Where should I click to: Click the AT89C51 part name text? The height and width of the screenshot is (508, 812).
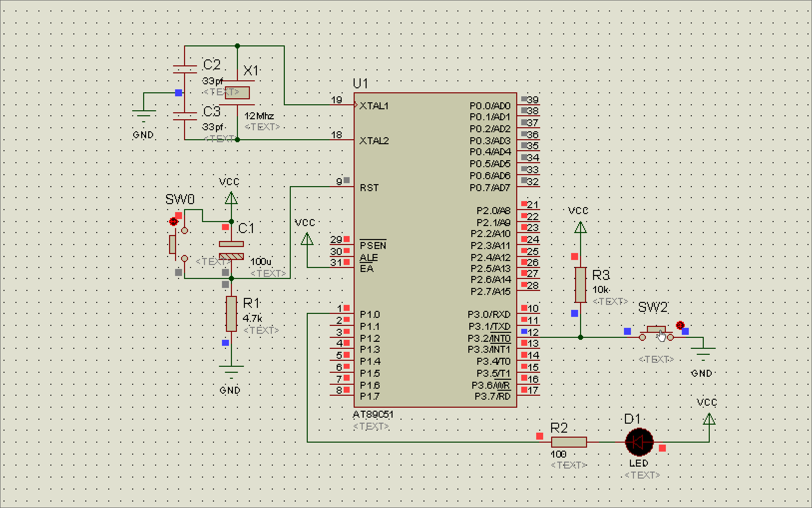pyautogui.click(x=373, y=414)
